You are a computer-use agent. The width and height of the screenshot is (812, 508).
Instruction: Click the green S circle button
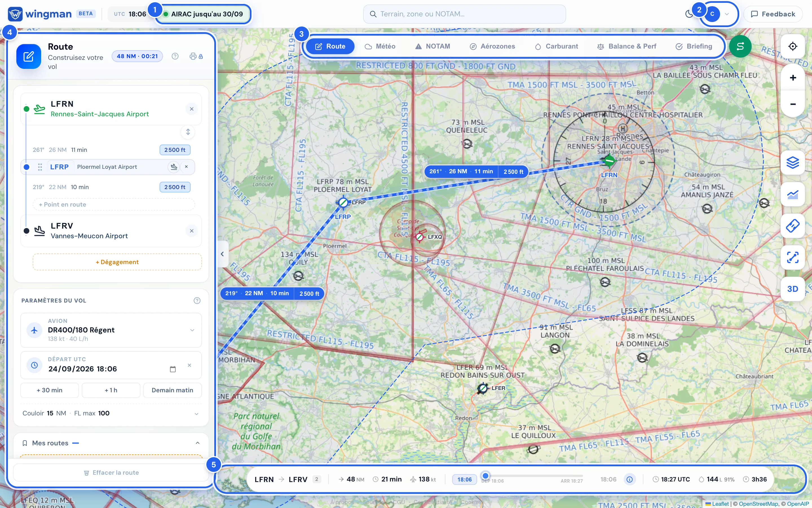740,46
